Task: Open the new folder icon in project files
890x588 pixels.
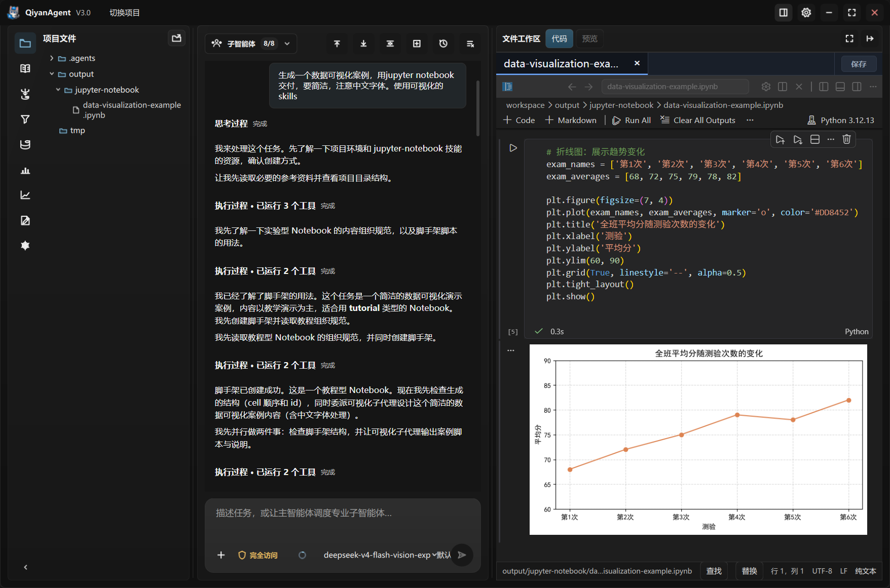Action: [x=176, y=38]
